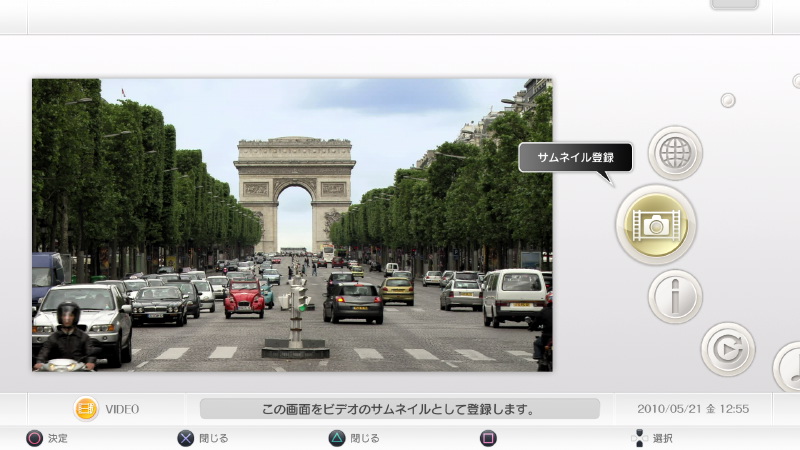Click the small round dot above the globe
The height and width of the screenshot is (450, 800).
728,100
